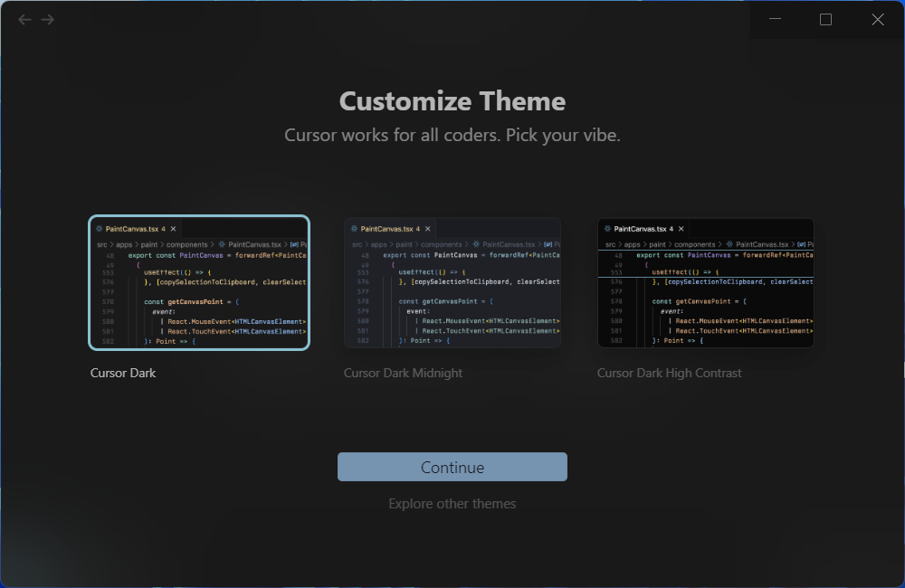Click the Cursor Dark Midnight label
905x588 pixels.
pyautogui.click(x=403, y=373)
